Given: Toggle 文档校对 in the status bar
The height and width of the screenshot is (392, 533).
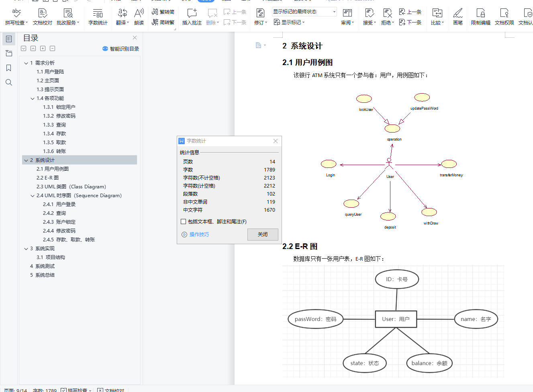Looking at the screenshot, I should (x=100, y=390).
